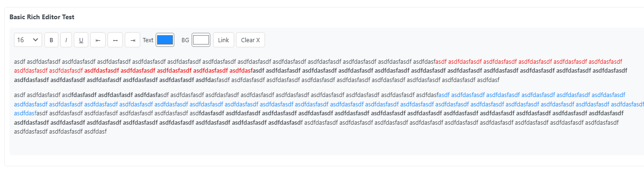
Task: Align text left using the toolbar icon
Action: point(98,40)
